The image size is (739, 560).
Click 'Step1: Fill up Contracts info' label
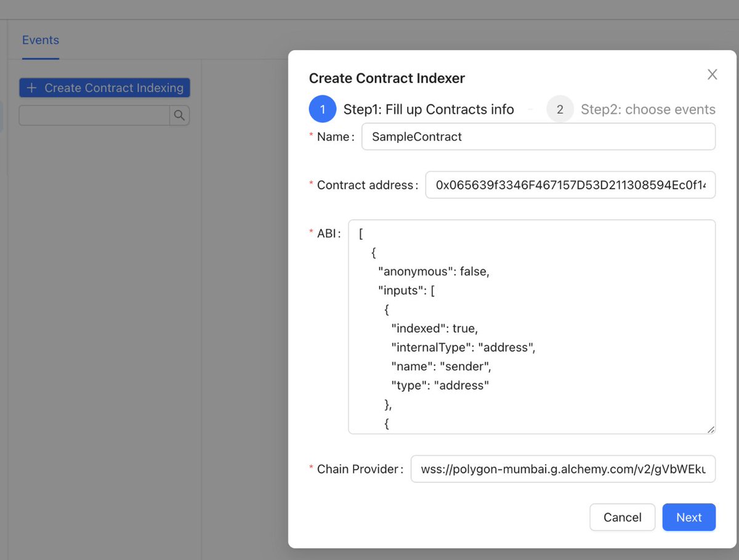(x=429, y=110)
